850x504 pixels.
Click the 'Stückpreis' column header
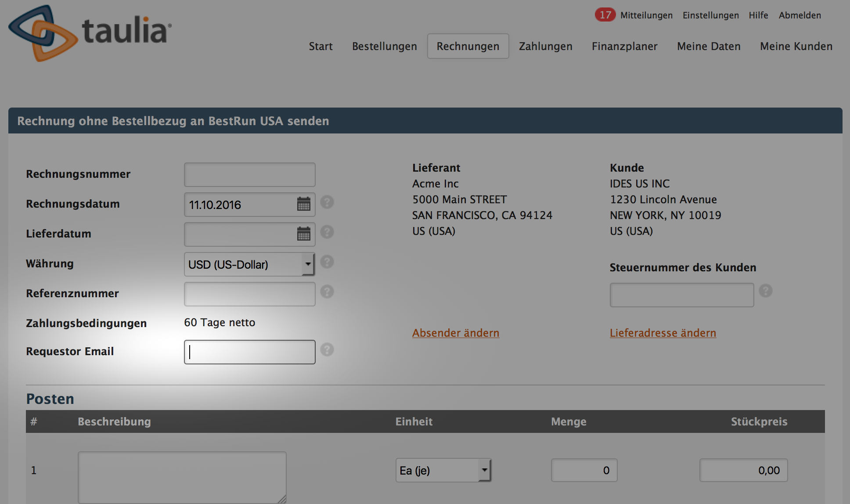pyautogui.click(x=759, y=421)
